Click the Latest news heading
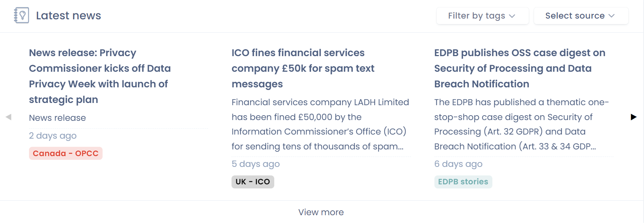 tap(68, 16)
